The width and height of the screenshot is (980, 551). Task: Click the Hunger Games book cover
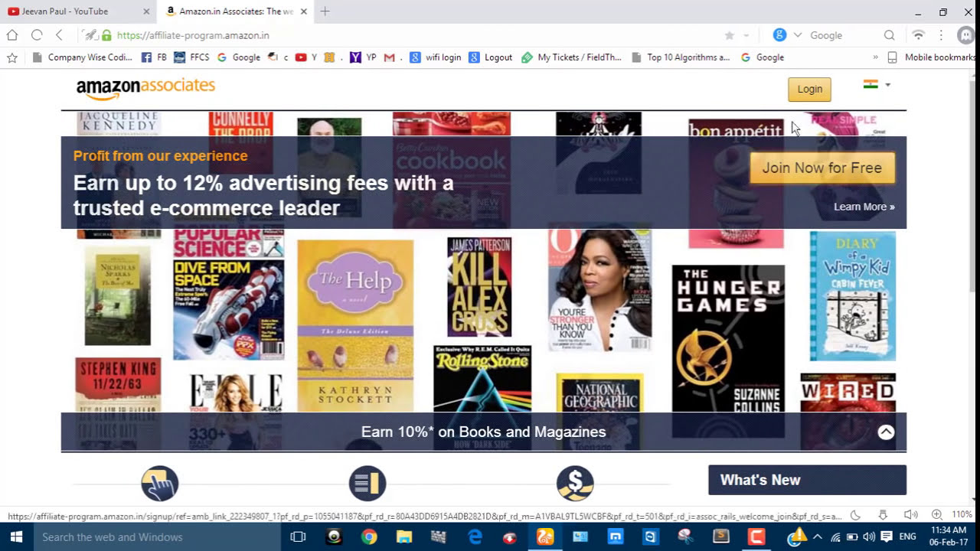pyautogui.click(x=728, y=351)
